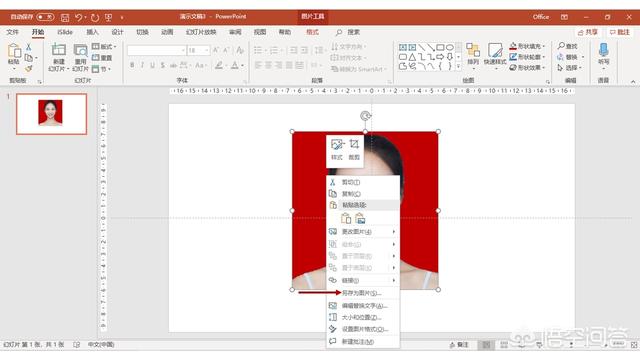Click the 批注 (Comments) button
The image size is (640, 360).
pos(620,32)
